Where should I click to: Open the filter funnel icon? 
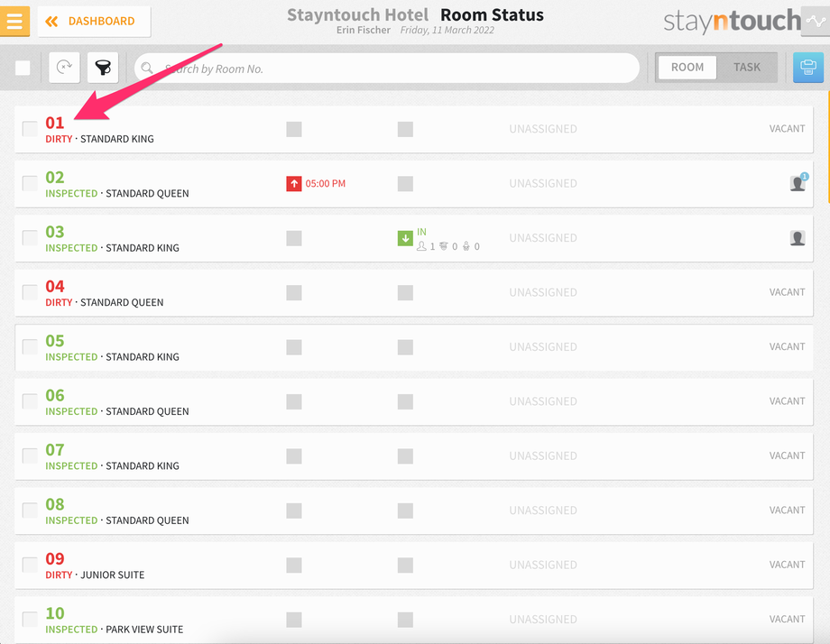pos(103,68)
